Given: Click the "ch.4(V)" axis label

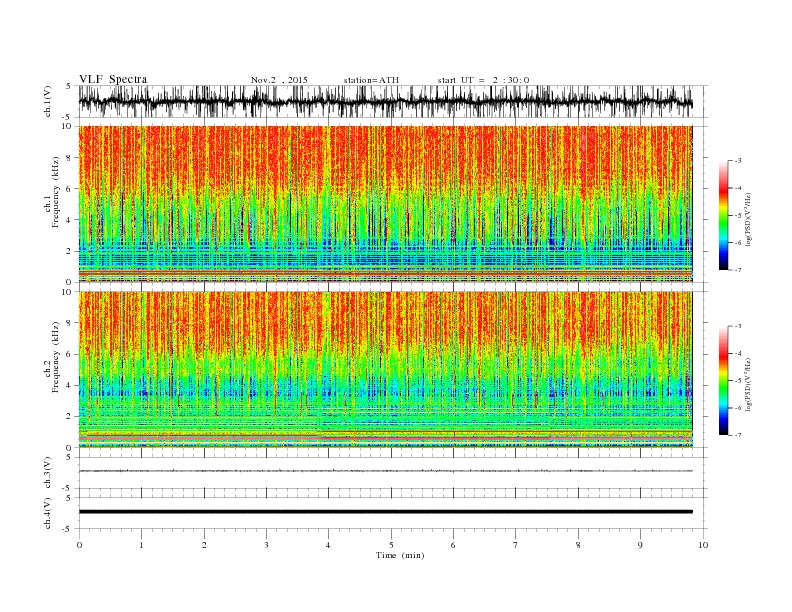Looking at the screenshot, I should point(48,513).
